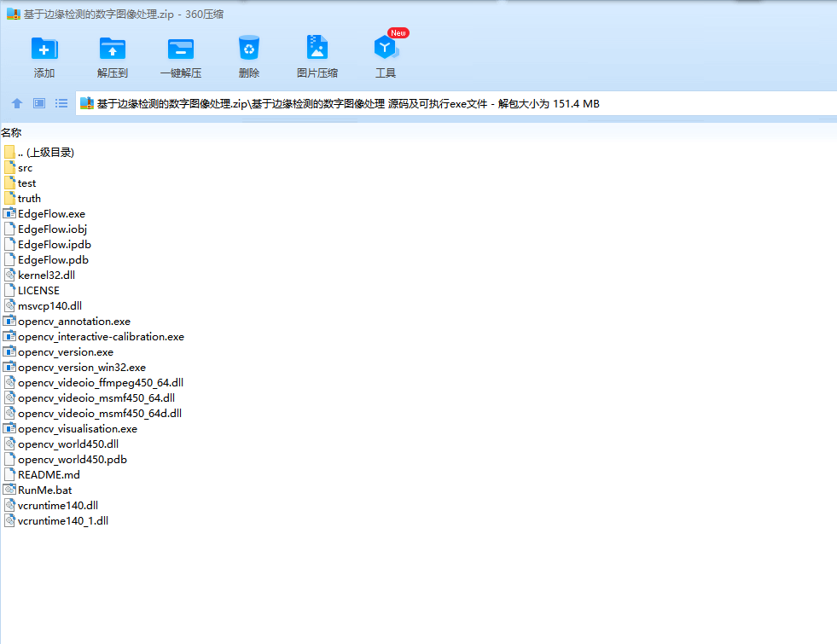Screen dimensions: 837x644
Task: Select opencv_world450.dll file icon
Action: pos(9,444)
